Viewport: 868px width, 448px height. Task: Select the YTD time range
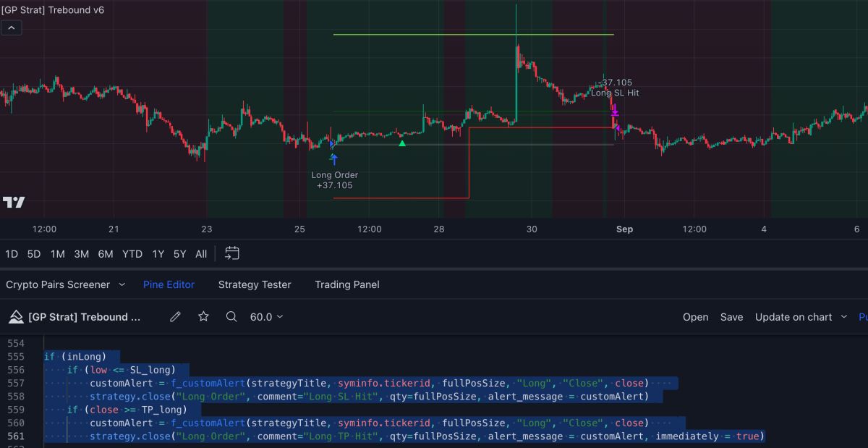[132, 254]
